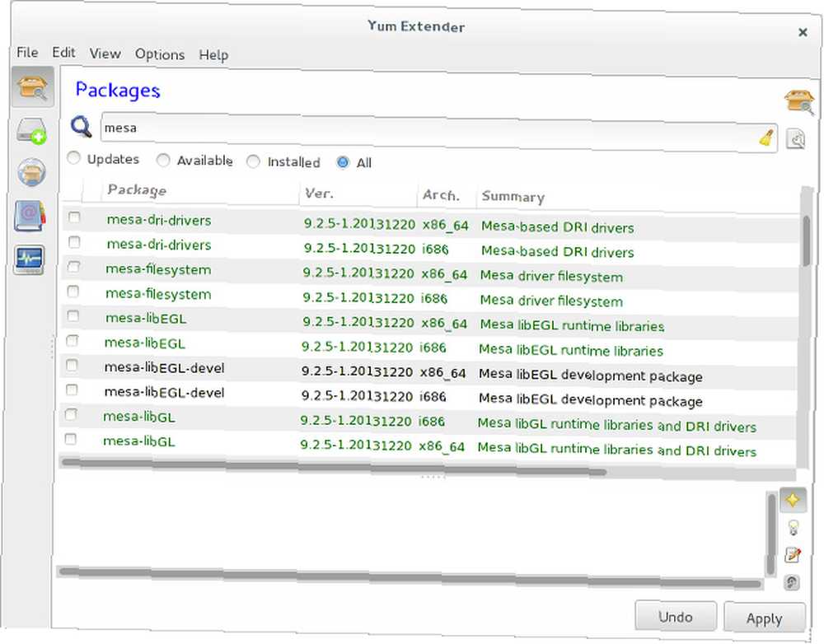
Task: Click "Mesa libEGL development package" summary in x86_64 row
Action: pyautogui.click(x=591, y=375)
